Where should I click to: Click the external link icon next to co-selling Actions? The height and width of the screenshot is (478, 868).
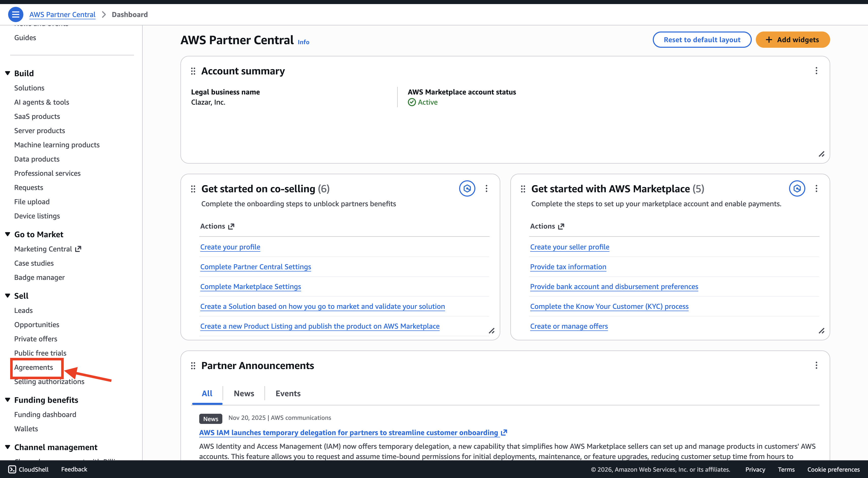pos(231,227)
